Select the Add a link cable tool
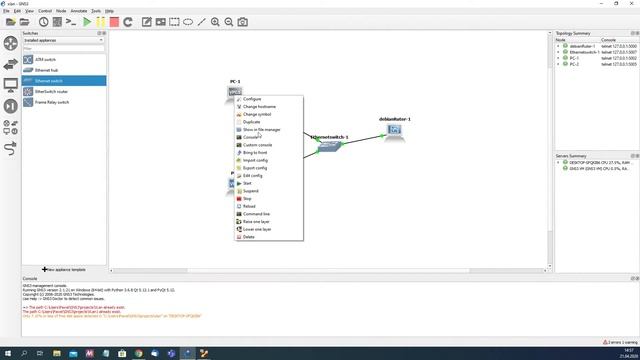The image size is (640, 360). pos(11,148)
